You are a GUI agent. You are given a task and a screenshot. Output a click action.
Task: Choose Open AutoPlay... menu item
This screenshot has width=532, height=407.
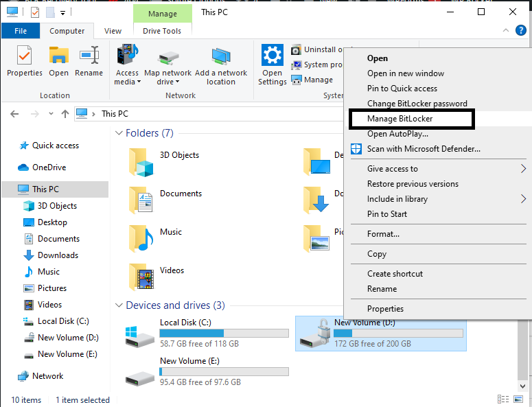pos(397,134)
